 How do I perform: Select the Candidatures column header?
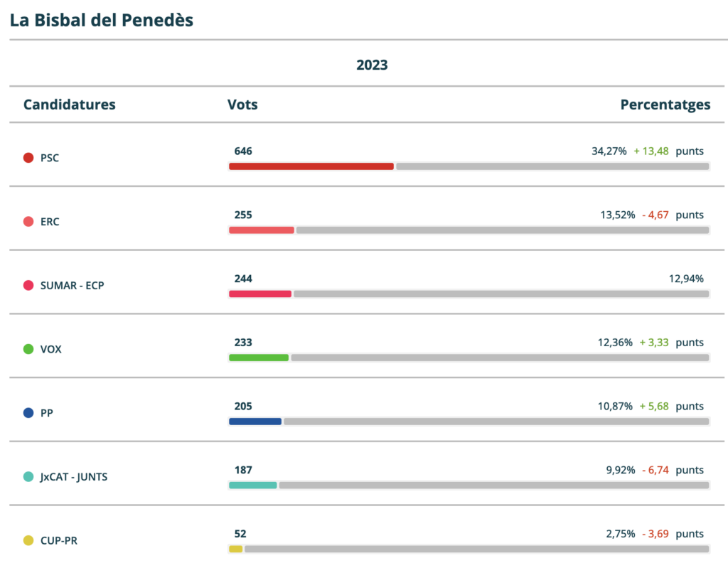(x=69, y=105)
